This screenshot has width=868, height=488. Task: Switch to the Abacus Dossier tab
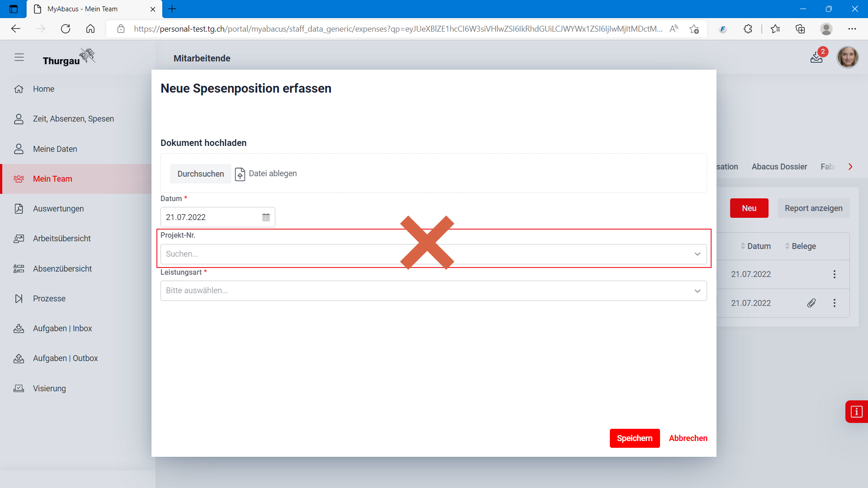tap(779, 167)
